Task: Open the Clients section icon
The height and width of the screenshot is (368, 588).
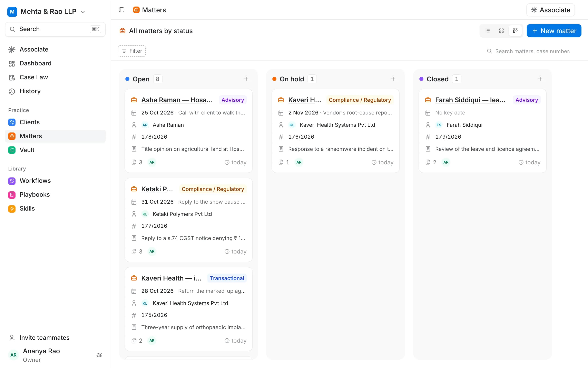Action: [x=12, y=122]
